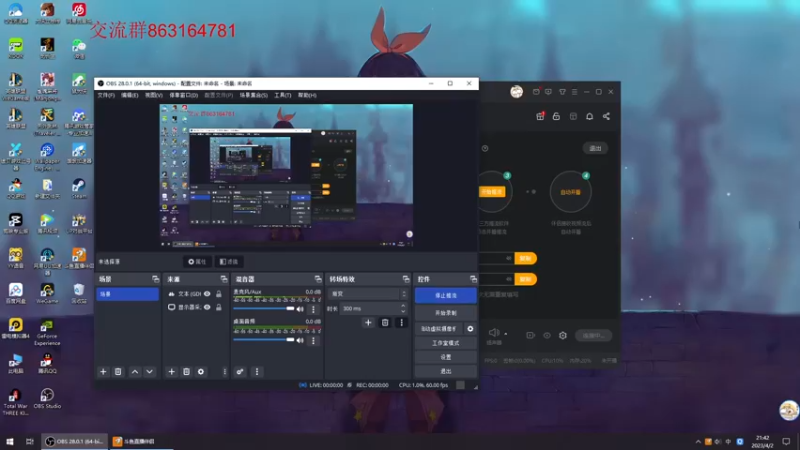Viewport: 800px width, 450px height.
Task: Click the speaker 扬声器 icon in the Douyu window
Action: tap(493, 333)
